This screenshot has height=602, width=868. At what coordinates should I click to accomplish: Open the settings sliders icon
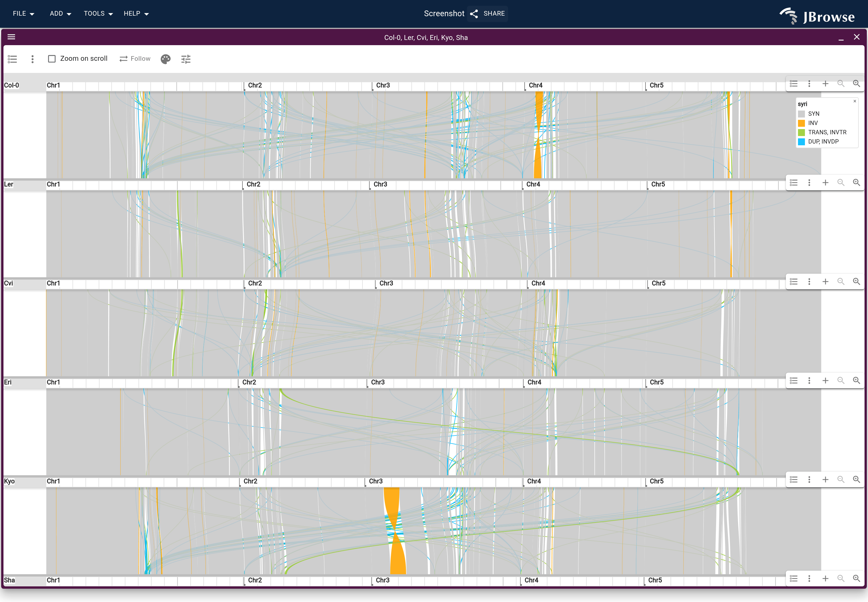tap(186, 59)
